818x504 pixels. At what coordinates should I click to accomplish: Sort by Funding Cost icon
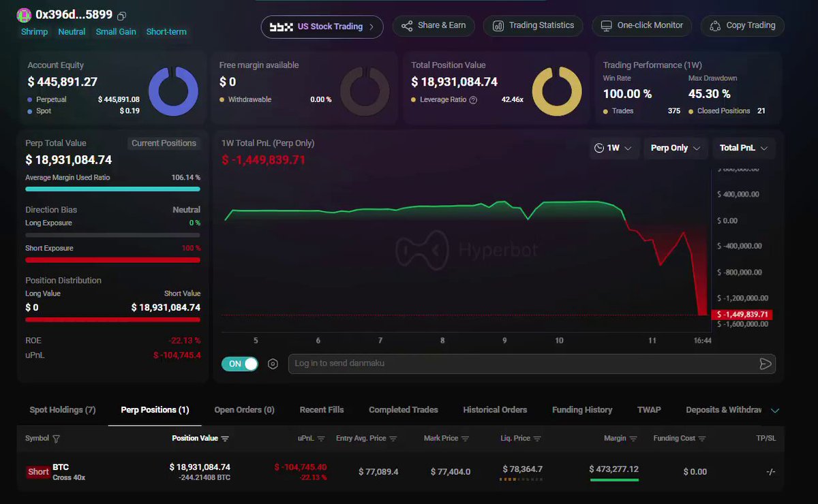coord(702,439)
